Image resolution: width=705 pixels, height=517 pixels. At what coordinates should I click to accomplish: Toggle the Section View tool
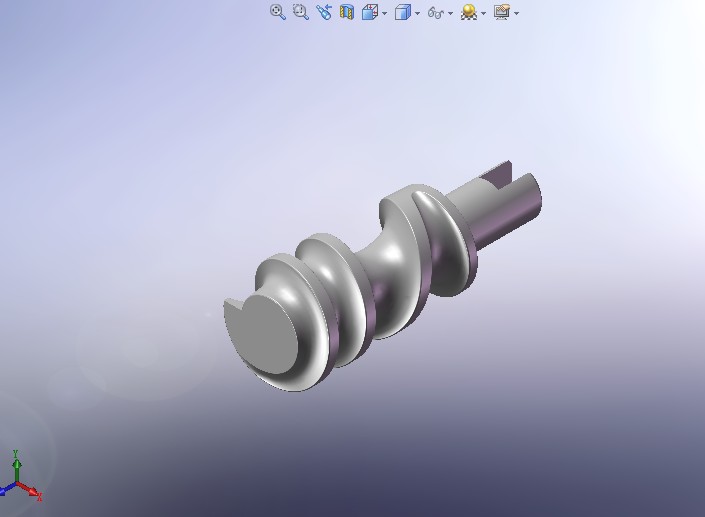(347, 12)
